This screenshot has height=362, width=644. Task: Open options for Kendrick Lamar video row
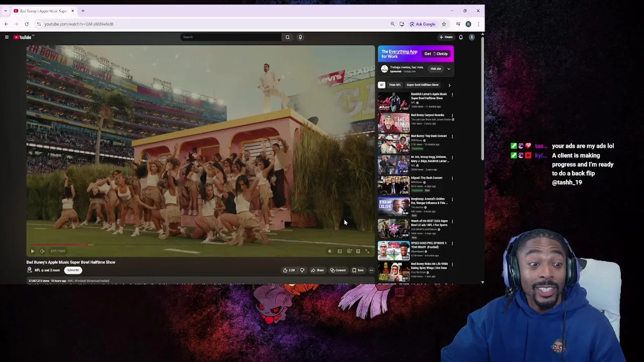(452, 95)
